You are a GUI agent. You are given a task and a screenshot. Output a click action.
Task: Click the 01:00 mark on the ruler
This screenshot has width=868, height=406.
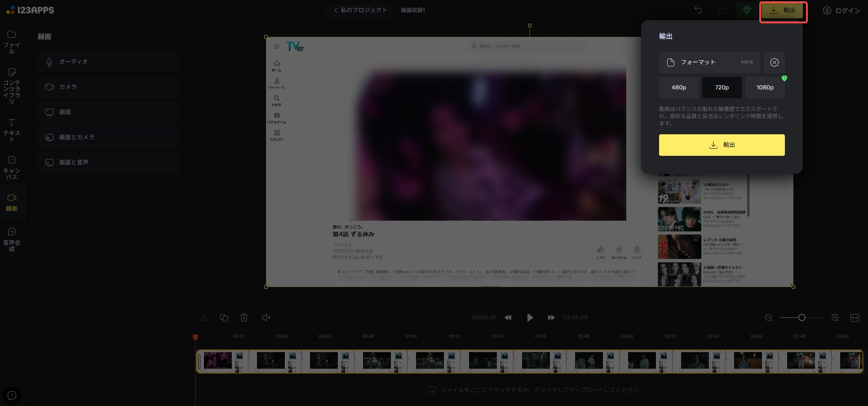tap(411, 336)
